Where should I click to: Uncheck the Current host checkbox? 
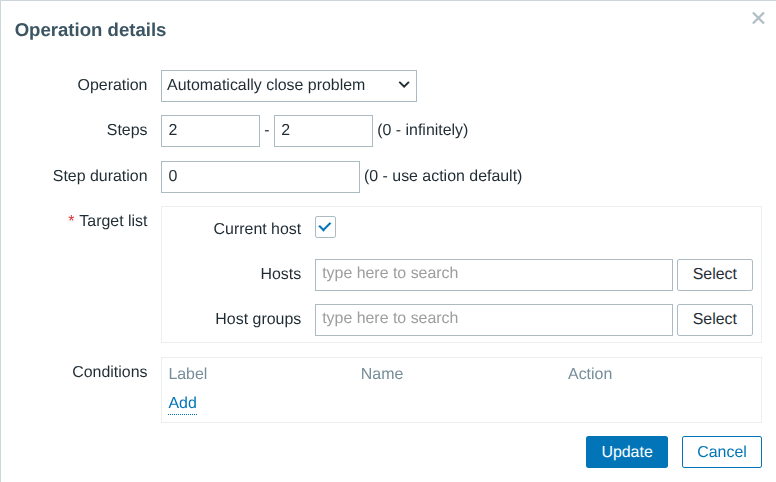[x=325, y=228]
